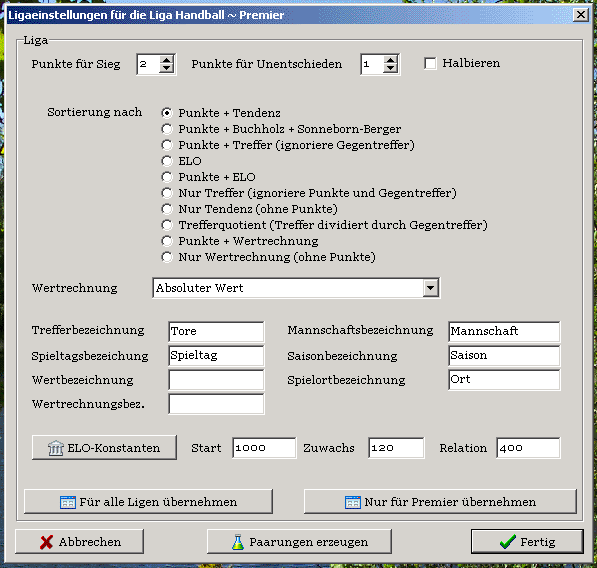This screenshot has width=597, height=568.
Task: Click the ELO-Konstanten building icon
Action: tap(56, 448)
